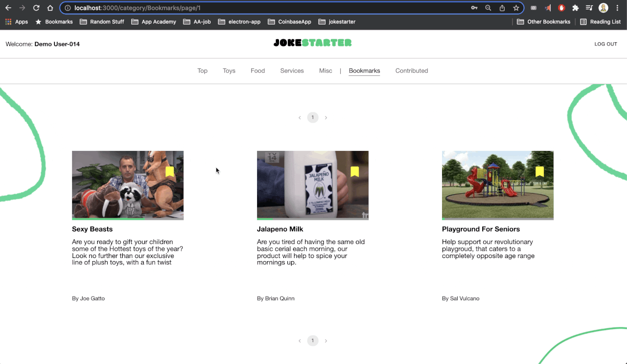The image size is (627, 364).
Task: Click the password key icon in address bar
Action: pos(474,8)
